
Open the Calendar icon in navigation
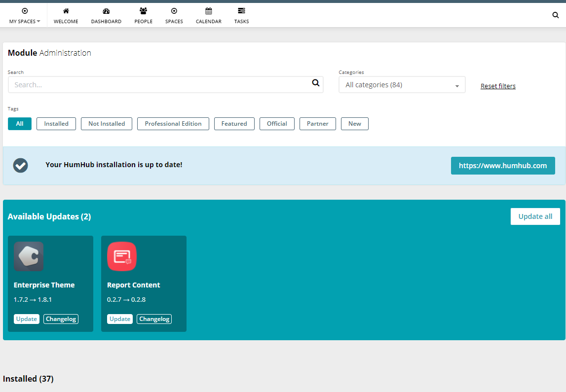(x=209, y=11)
